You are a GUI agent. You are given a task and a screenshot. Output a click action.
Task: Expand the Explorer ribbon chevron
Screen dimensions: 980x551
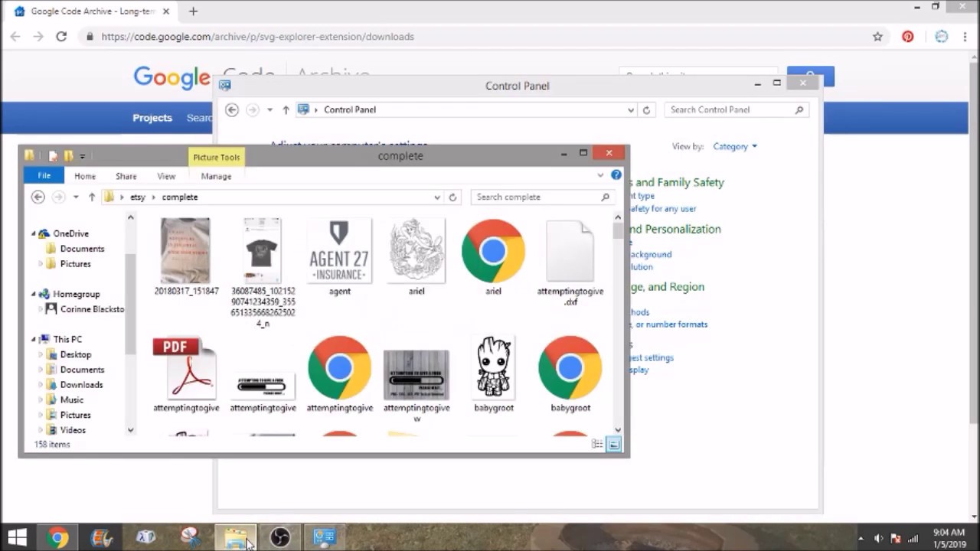tap(600, 175)
